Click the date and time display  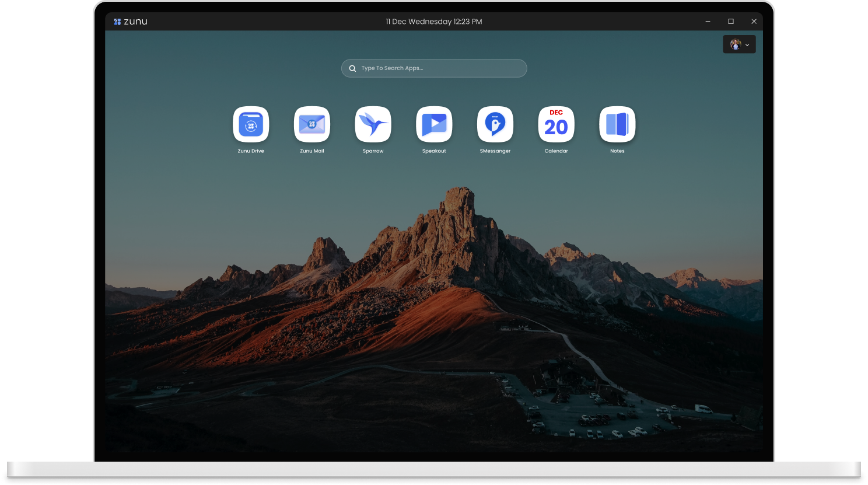coord(433,22)
